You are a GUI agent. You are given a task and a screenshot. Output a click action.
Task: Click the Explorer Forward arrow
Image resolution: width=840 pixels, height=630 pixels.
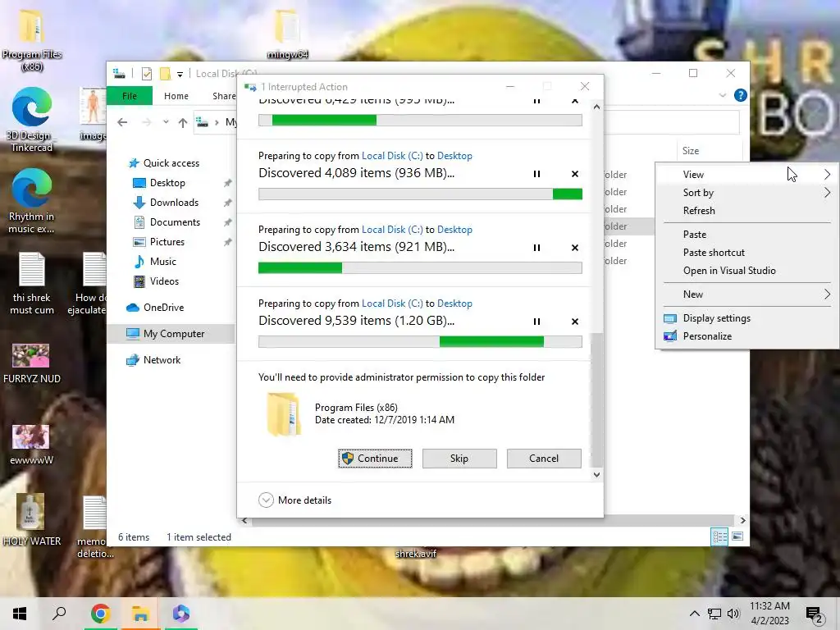click(147, 123)
